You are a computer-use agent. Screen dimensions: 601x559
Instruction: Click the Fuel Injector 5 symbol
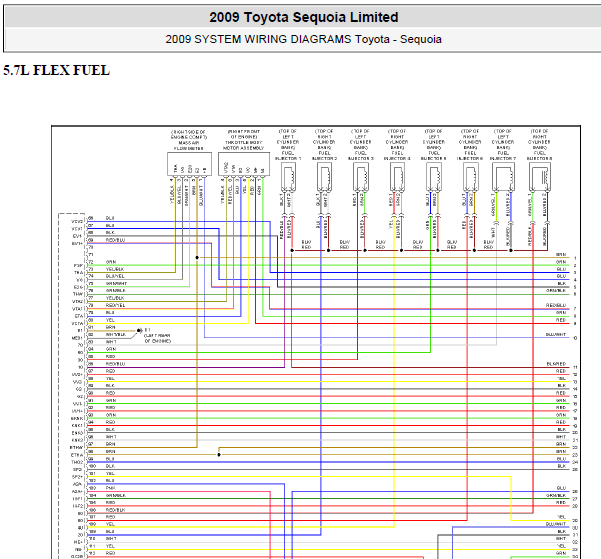[x=434, y=177]
